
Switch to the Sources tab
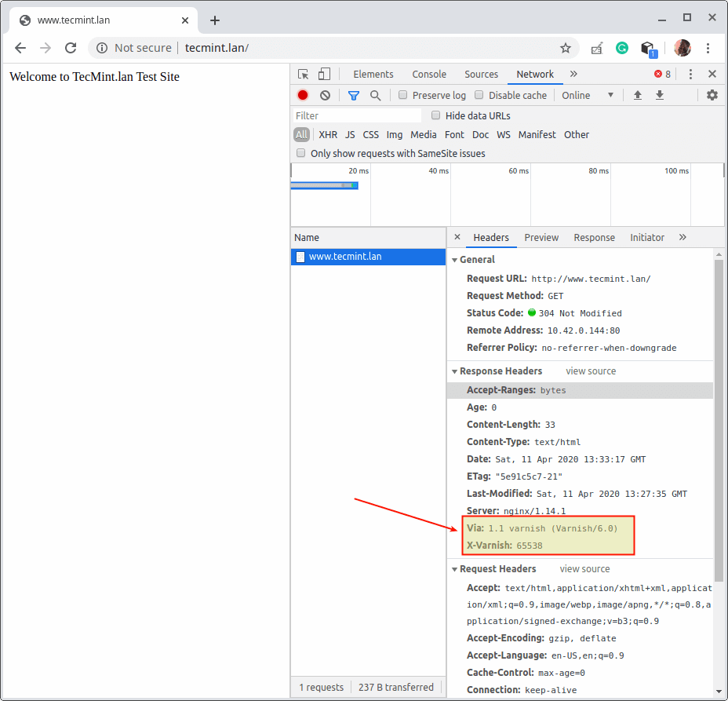pyautogui.click(x=481, y=75)
